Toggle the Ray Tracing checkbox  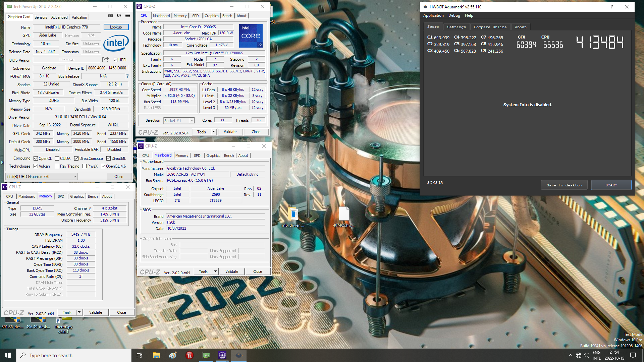tap(57, 166)
